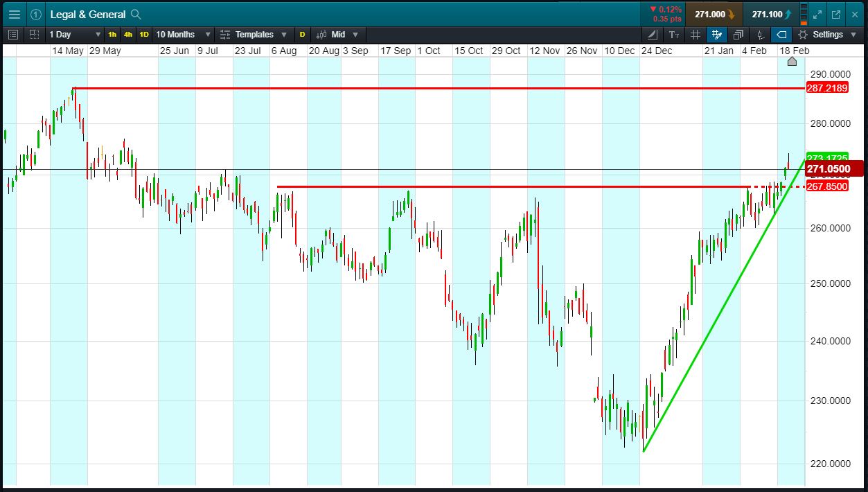Open the Mid price type dropdown
The width and height of the screenshot is (868, 492).
(337, 34)
